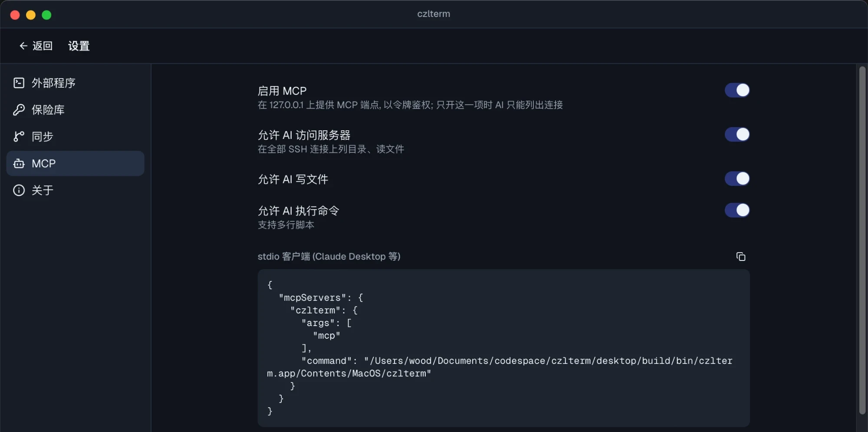
Task: Copy the stdio client config
Action: pyautogui.click(x=741, y=257)
